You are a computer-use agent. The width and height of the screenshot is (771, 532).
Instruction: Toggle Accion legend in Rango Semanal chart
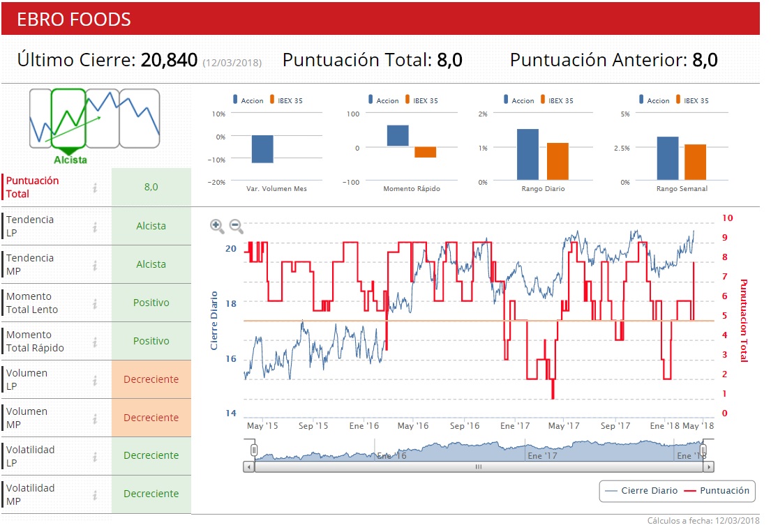point(654,100)
